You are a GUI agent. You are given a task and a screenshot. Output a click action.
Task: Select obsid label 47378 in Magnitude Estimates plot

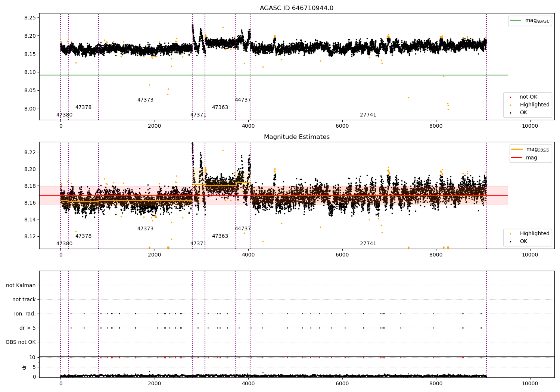tap(83, 236)
